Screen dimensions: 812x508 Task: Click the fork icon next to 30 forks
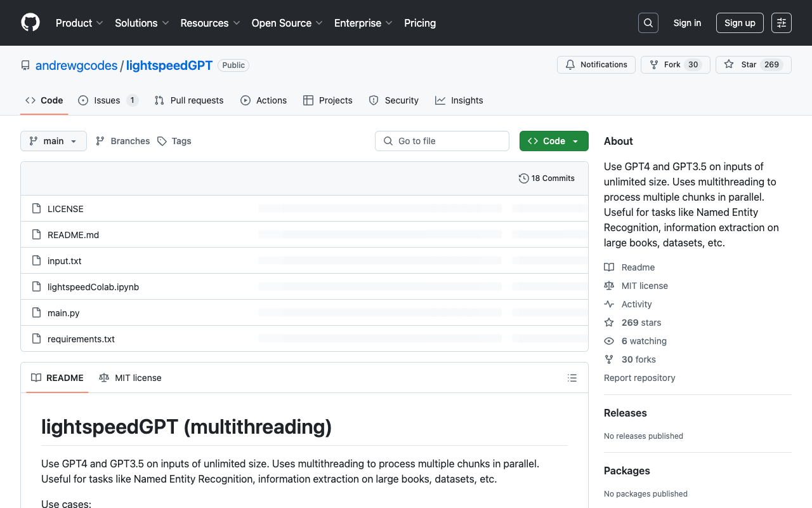click(x=609, y=359)
